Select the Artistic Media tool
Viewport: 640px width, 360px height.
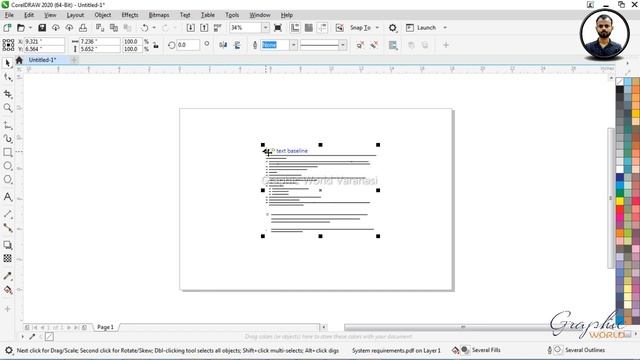point(7,139)
